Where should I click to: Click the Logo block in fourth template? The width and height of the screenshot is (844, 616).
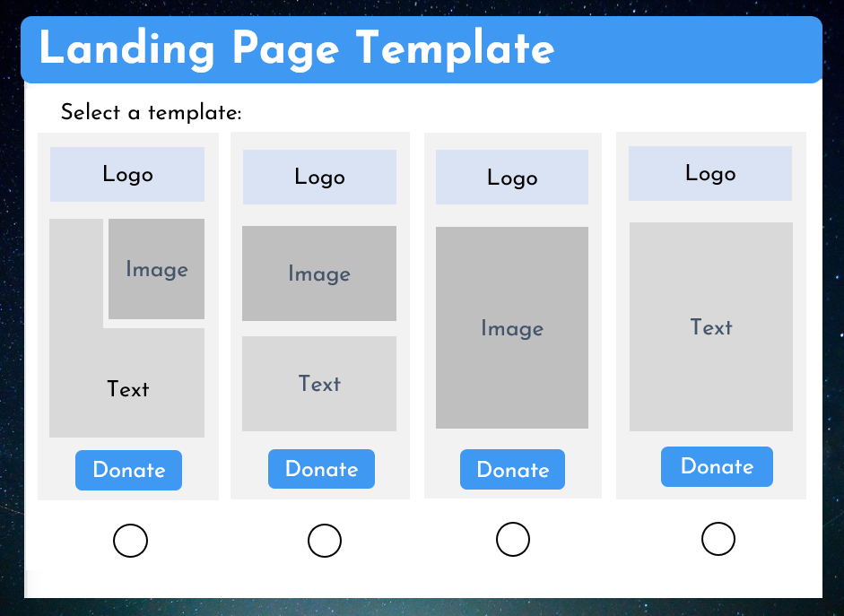pyautogui.click(x=710, y=173)
